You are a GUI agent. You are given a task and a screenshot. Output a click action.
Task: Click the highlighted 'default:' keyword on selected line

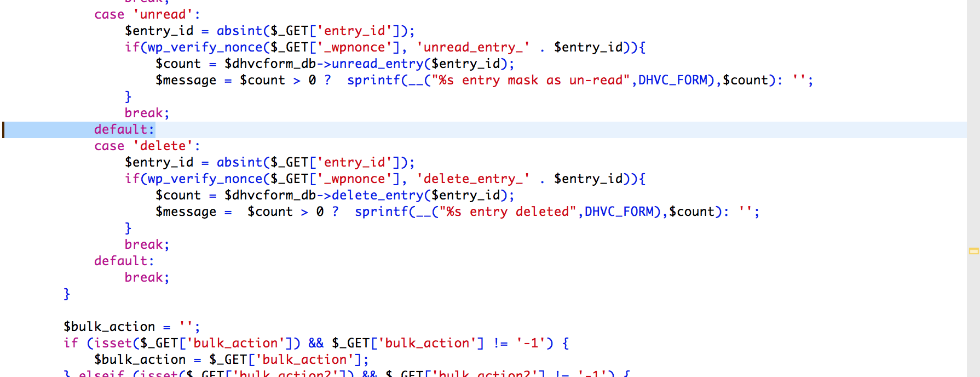pyautogui.click(x=124, y=130)
